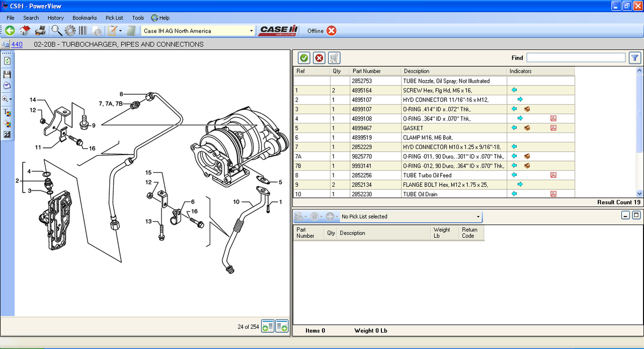Change text color with the T color icon
The image size is (644, 349).
click(7, 112)
